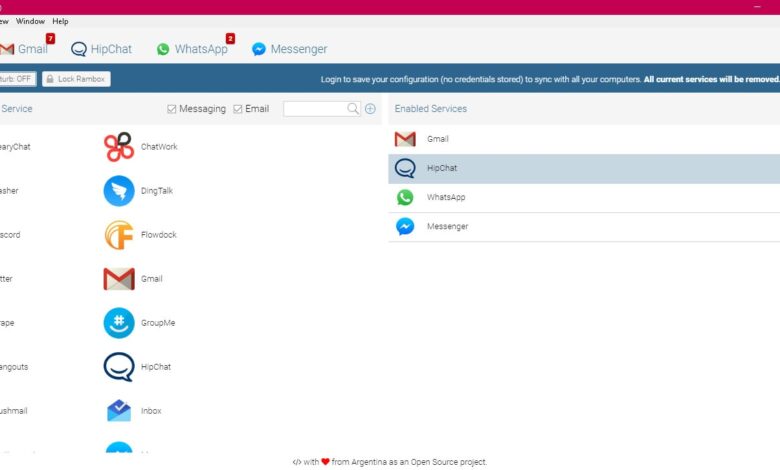
Task: Add the Flowdock service icon
Action: click(119, 235)
